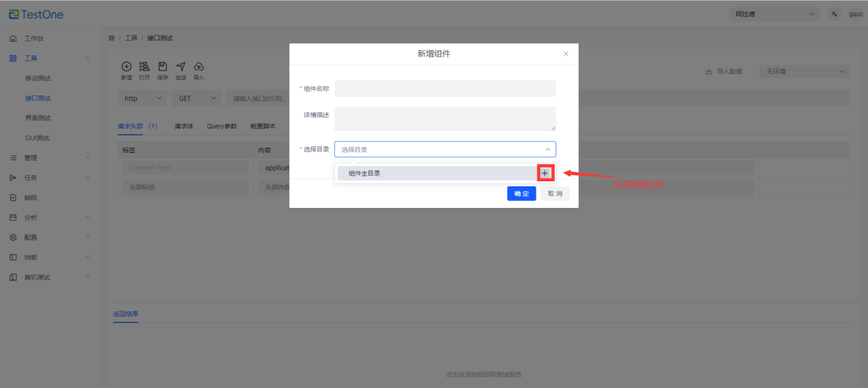The image size is (868, 388).
Task: Click the 打开 open icon in toolbar
Action: 144,66
